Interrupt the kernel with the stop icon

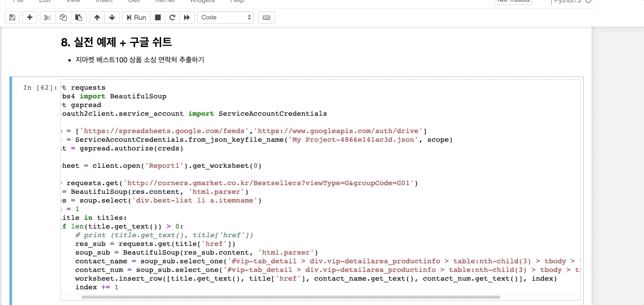157,17
